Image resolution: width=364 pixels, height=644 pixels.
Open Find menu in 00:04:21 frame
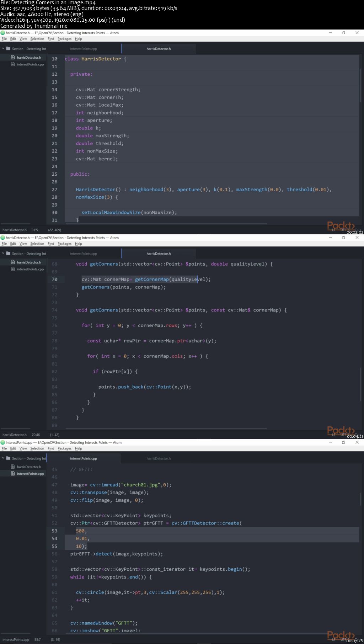click(51, 244)
